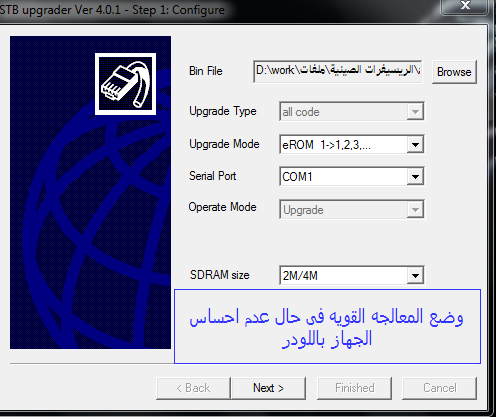Click the Arabic annotation text box
The image size is (496, 417).
coord(327,326)
